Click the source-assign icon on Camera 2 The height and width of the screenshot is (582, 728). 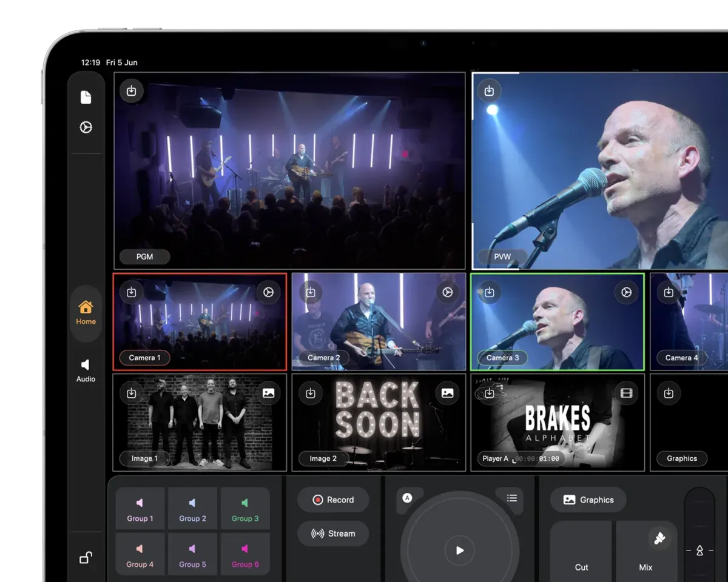311,292
